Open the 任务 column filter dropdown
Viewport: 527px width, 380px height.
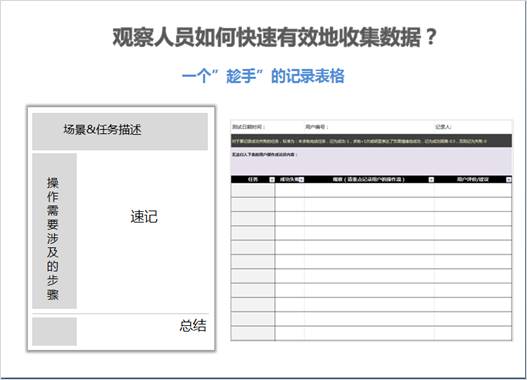[x=272, y=180]
